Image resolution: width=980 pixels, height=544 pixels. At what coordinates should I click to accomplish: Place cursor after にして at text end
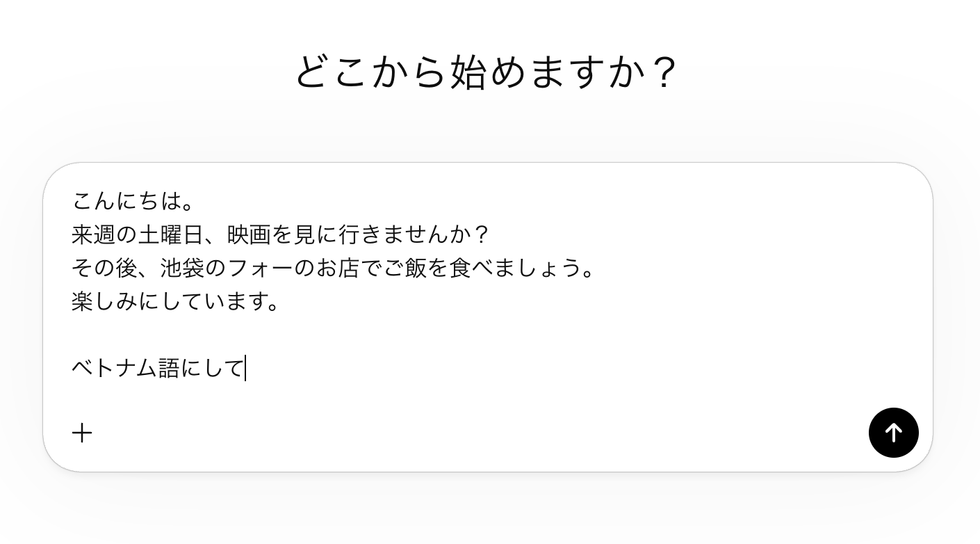coord(245,369)
